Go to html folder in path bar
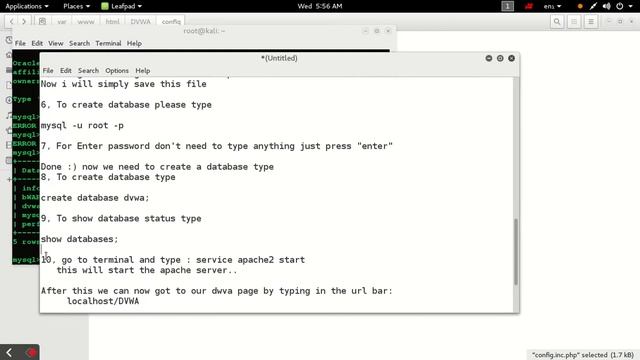The image size is (640, 360). click(x=113, y=22)
